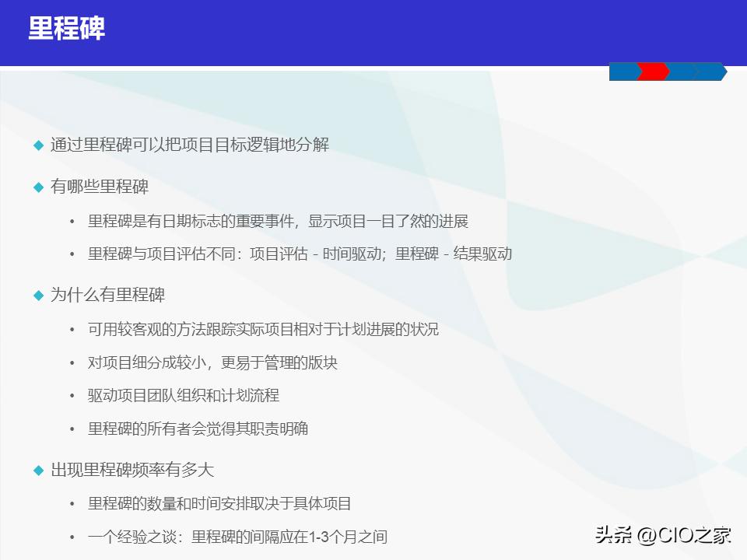Select the first blue chevron arrow at top right

click(x=622, y=72)
